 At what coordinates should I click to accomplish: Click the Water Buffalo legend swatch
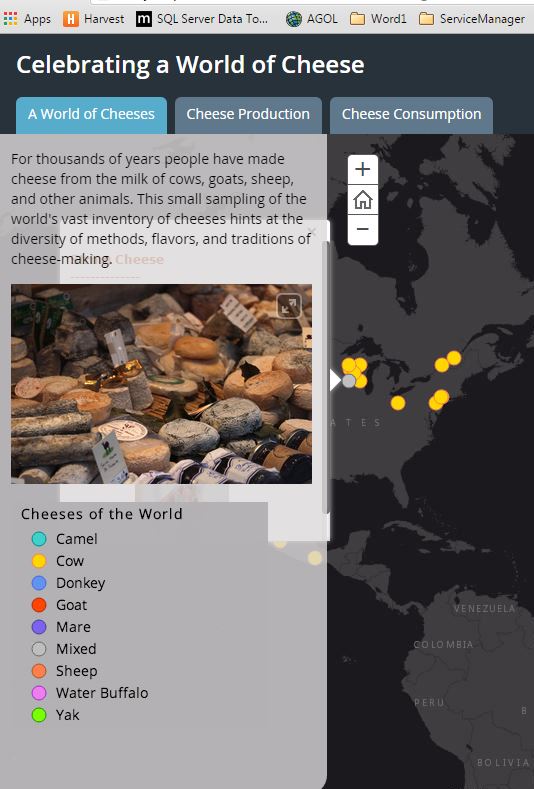click(39, 693)
